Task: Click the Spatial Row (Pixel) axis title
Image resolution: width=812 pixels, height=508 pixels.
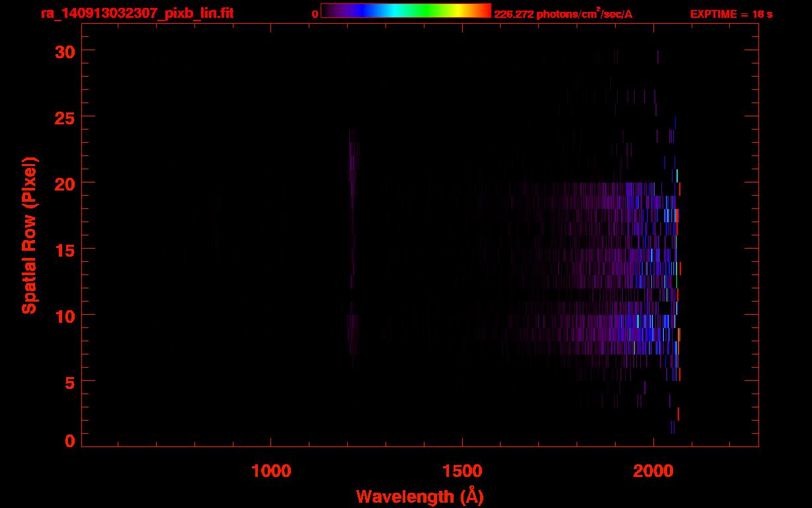Action: click(29, 235)
